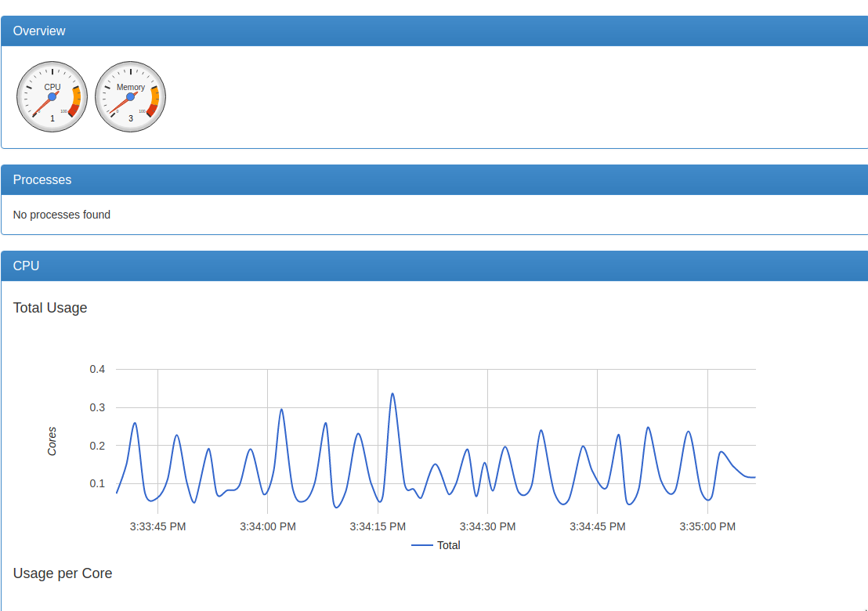The image size is (868, 611).
Task: Click the highest peak on the CPU chart
Action: coord(392,394)
